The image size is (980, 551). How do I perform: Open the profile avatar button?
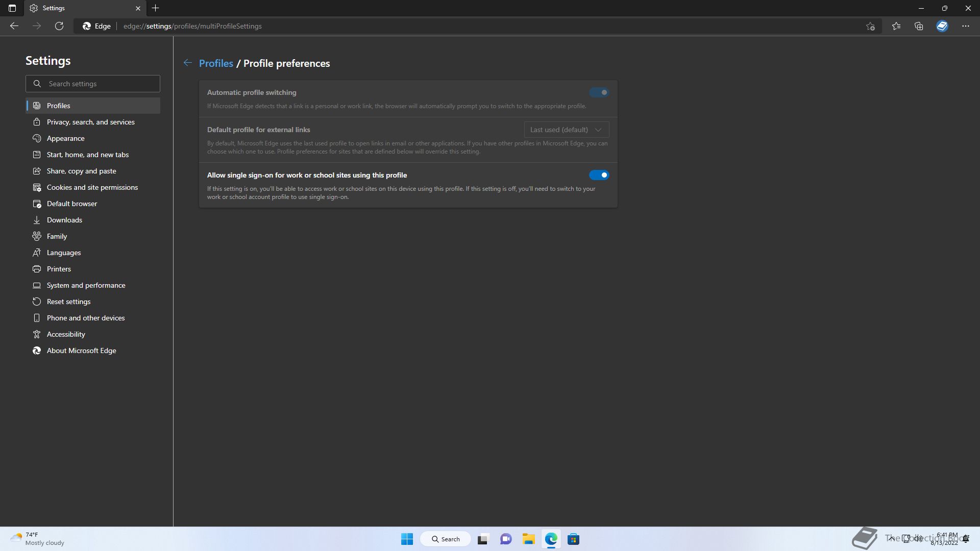point(942,26)
